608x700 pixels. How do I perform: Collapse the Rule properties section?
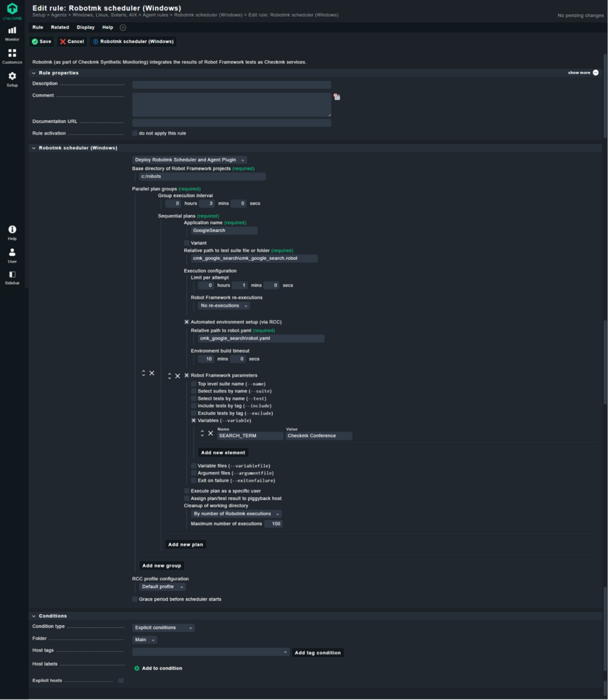[35, 72]
